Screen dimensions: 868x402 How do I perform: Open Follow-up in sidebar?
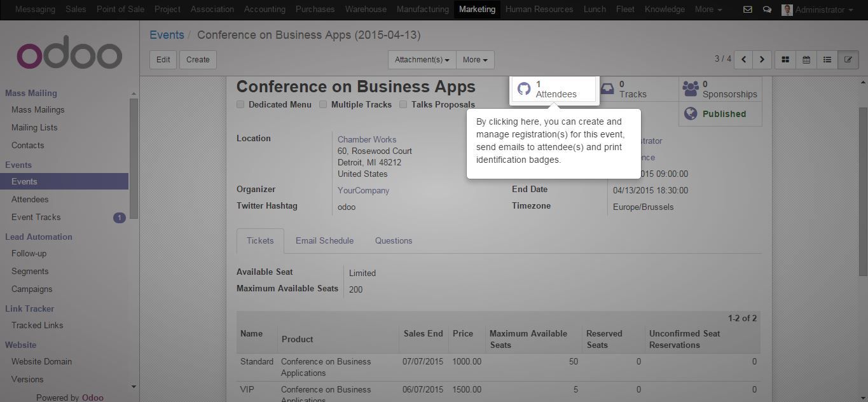(x=29, y=254)
